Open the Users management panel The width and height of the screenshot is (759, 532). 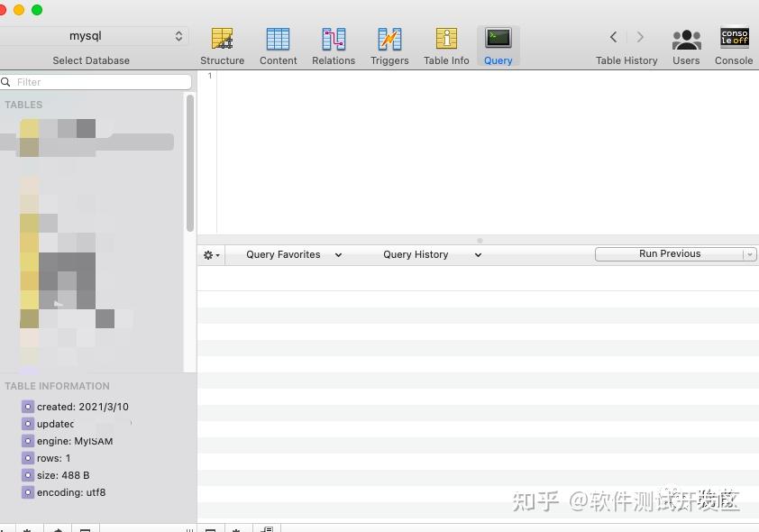pyautogui.click(x=686, y=45)
